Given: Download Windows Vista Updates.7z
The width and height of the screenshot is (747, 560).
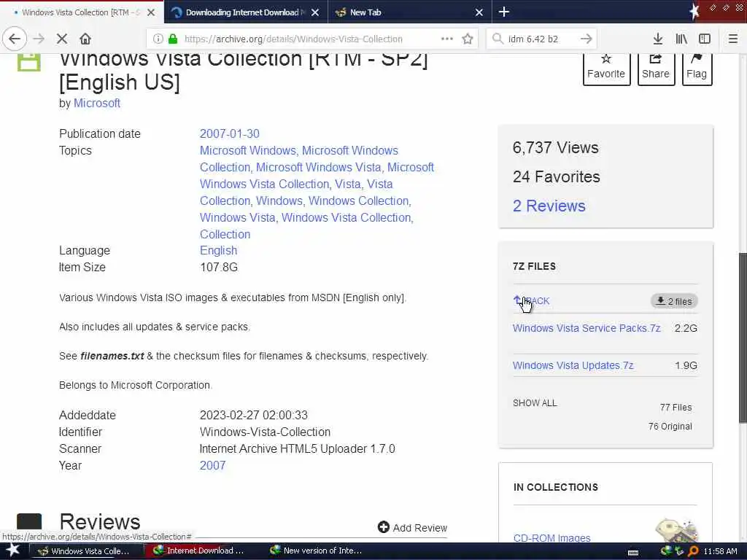Looking at the screenshot, I should click(573, 366).
